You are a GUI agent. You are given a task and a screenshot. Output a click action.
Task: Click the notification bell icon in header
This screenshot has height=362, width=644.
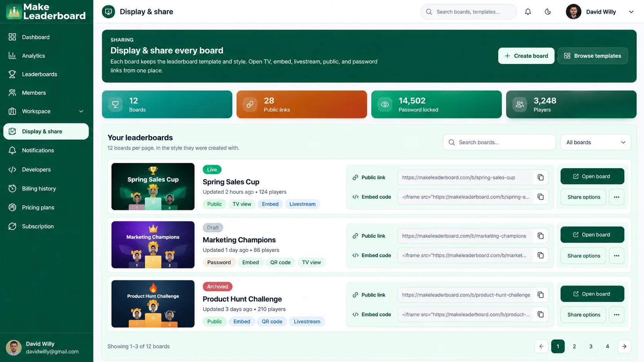(528, 12)
